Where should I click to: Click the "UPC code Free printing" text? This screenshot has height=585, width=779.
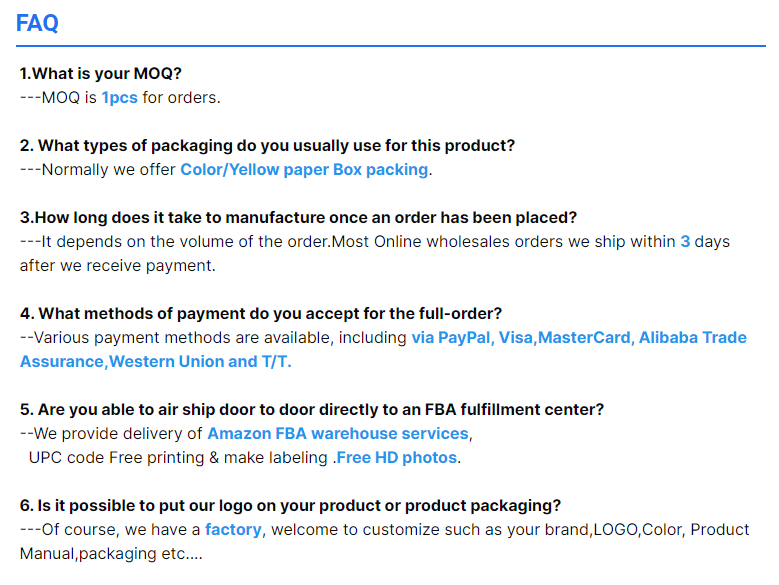pyautogui.click(x=115, y=457)
